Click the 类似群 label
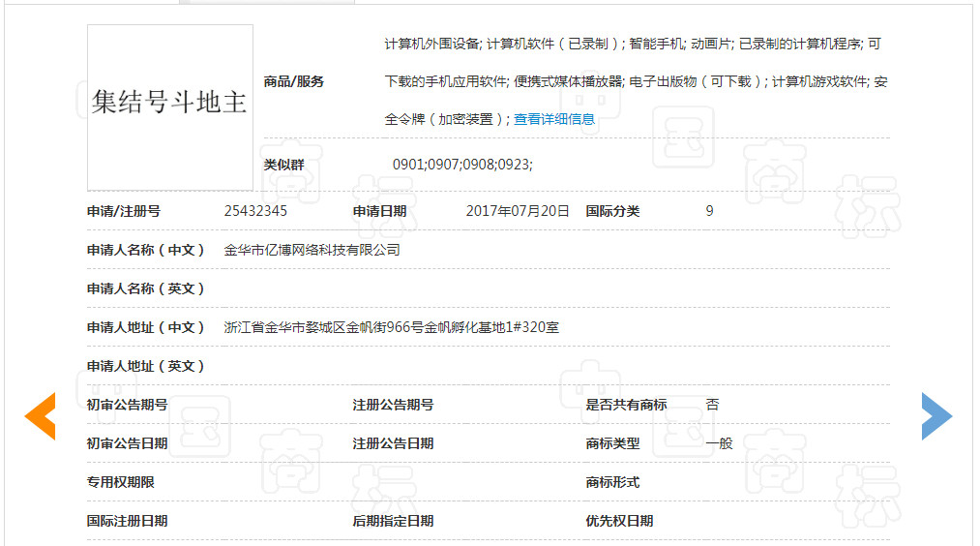 283,165
